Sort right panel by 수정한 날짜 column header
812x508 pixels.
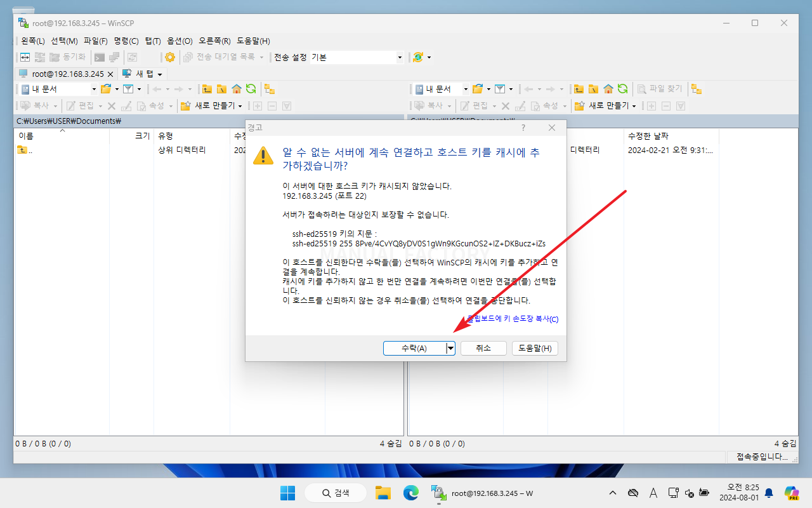pyautogui.click(x=671, y=137)
